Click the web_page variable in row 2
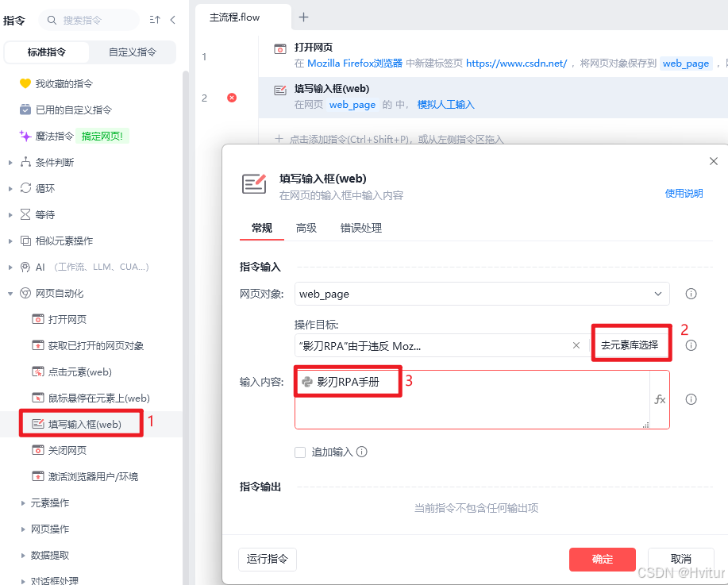Image resolution: width=728 pixels, height=585 pixels. coord(352,105)
